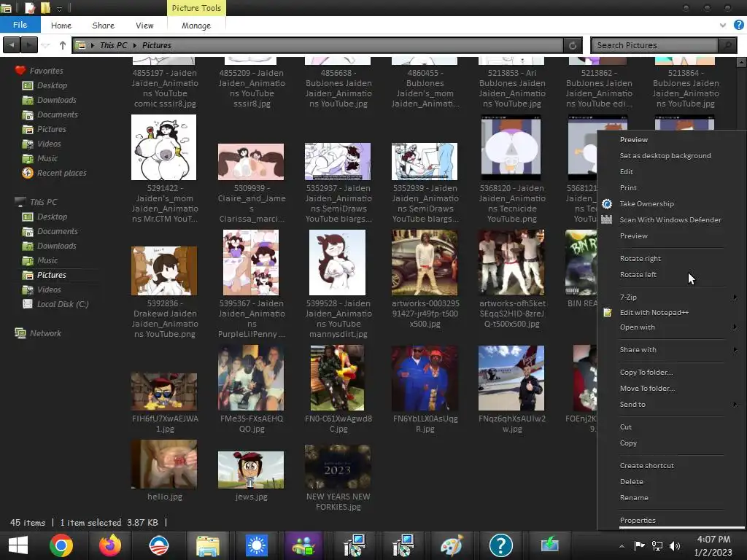Open the Windows Start menu
The width and height of the screenshot is (747, 560).
18,545
